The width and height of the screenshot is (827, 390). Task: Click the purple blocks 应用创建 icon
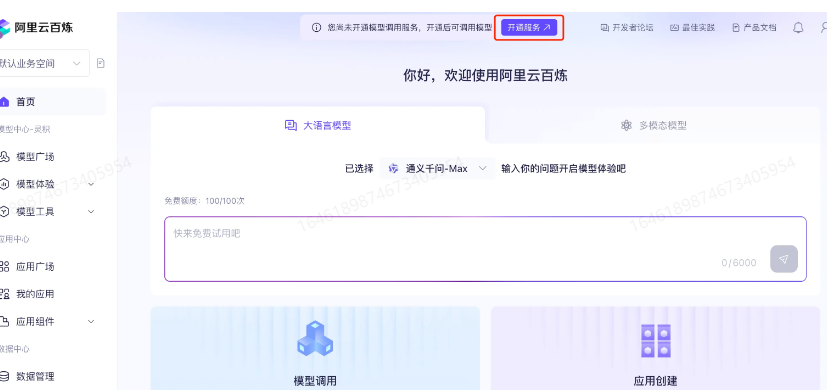(x=656, y=341)
